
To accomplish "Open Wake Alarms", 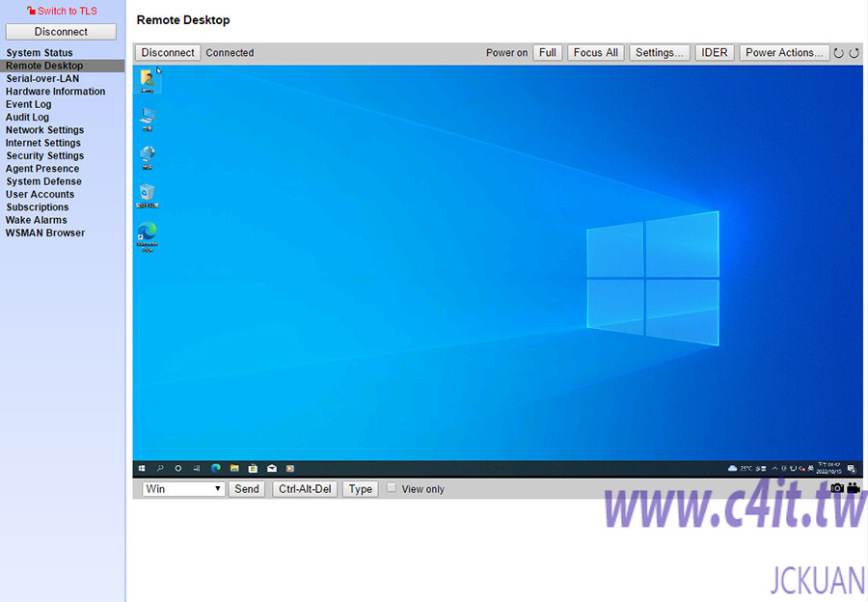I will (37, 220).
